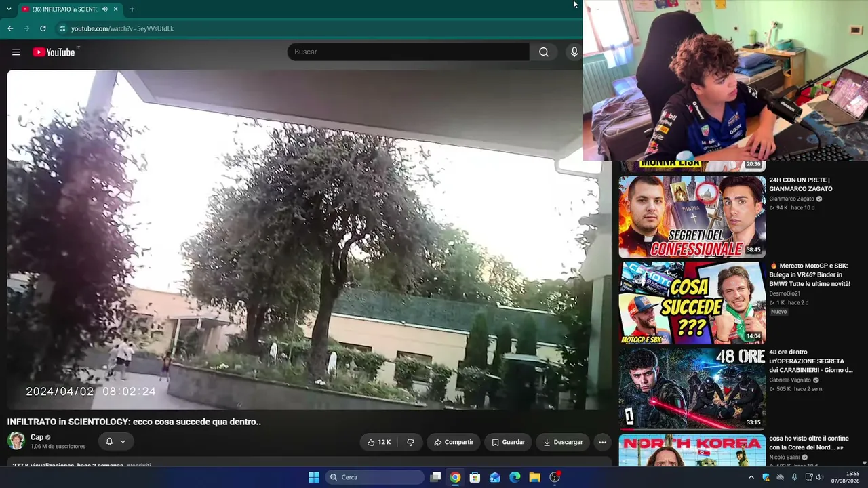Click the video title INFILTRATO in SCIENTOLOGY
868x488 pixels.
(134, 422)
